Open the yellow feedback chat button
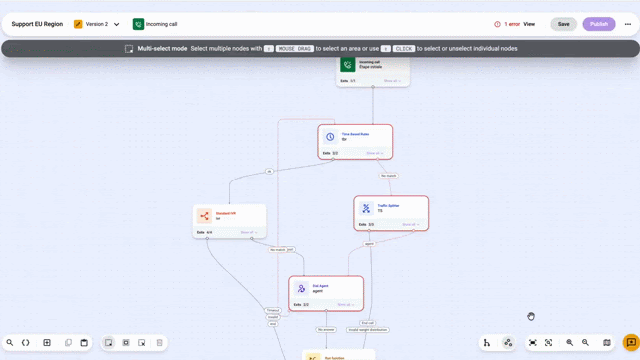640x360 pixels. [x=631, y=342]
